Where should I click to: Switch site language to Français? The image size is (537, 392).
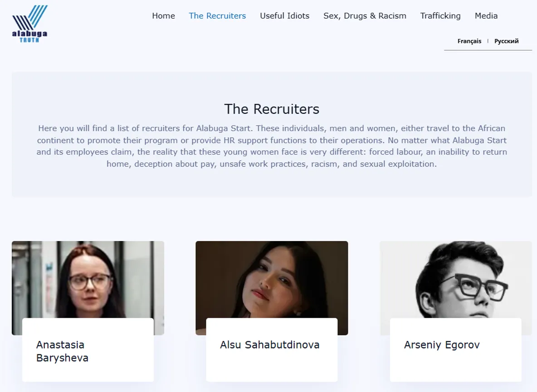469,41
